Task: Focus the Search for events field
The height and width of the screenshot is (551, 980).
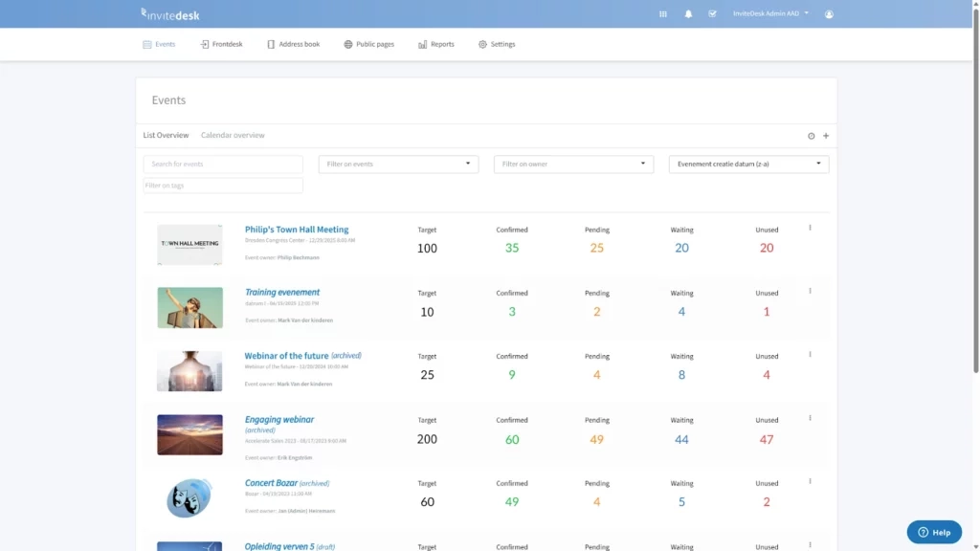Action: point(223,165)
